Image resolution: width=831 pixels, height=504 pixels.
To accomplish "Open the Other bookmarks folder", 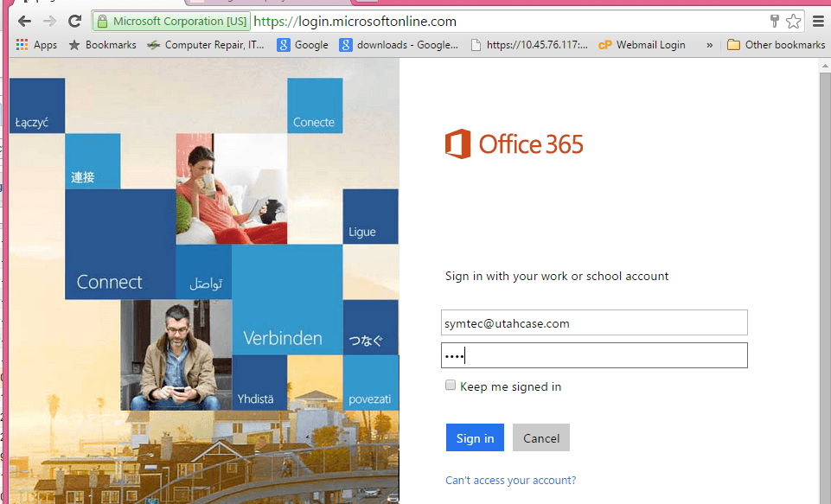I will point(777,45).
